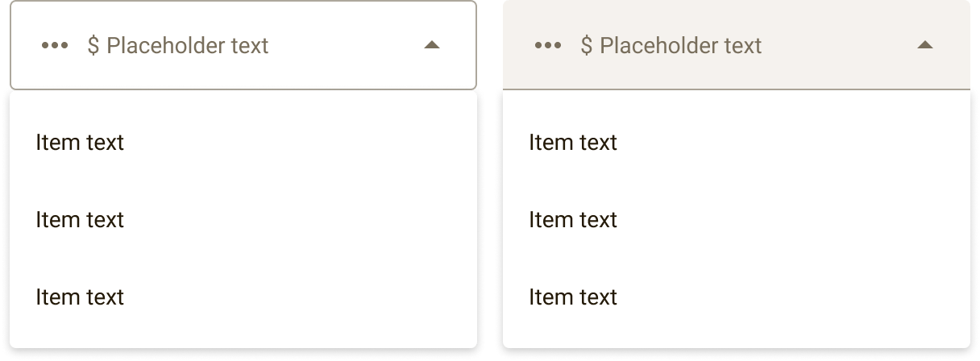Viewport: 980px width, 361px height.
Task: Click the dollar sign prefix in the outlined field
Action: 93,46
